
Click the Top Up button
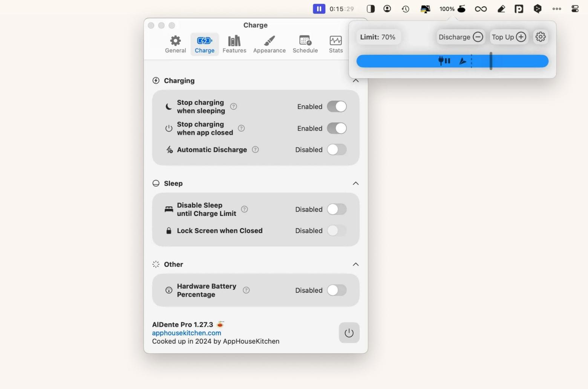pos(508,37)
